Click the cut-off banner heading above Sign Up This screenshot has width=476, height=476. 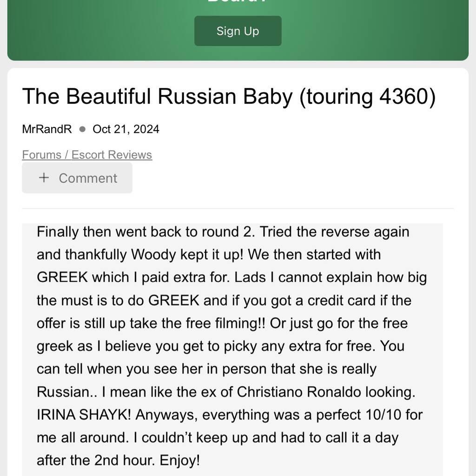click(x=238, y=1)
